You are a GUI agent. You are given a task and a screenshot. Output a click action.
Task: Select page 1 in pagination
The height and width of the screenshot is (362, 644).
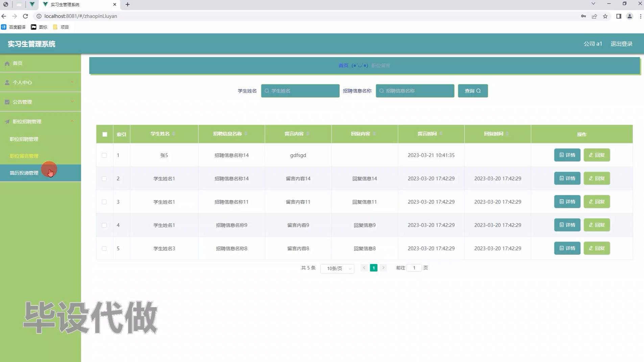(374, 268)
